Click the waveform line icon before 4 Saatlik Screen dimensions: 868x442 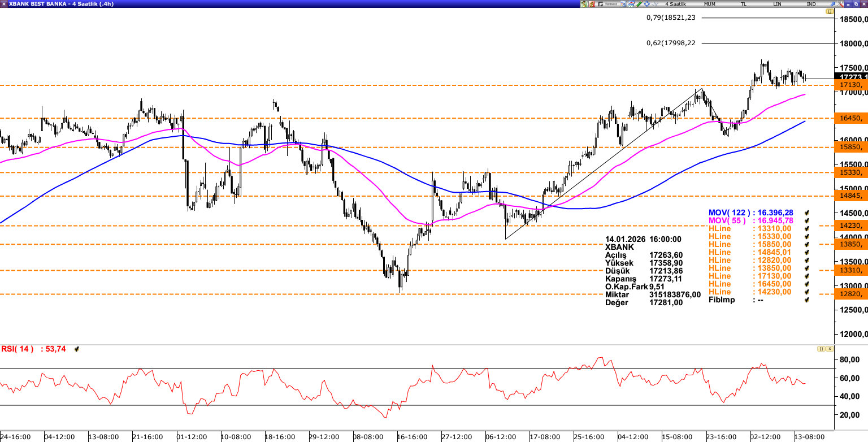[x=654, y=4]
